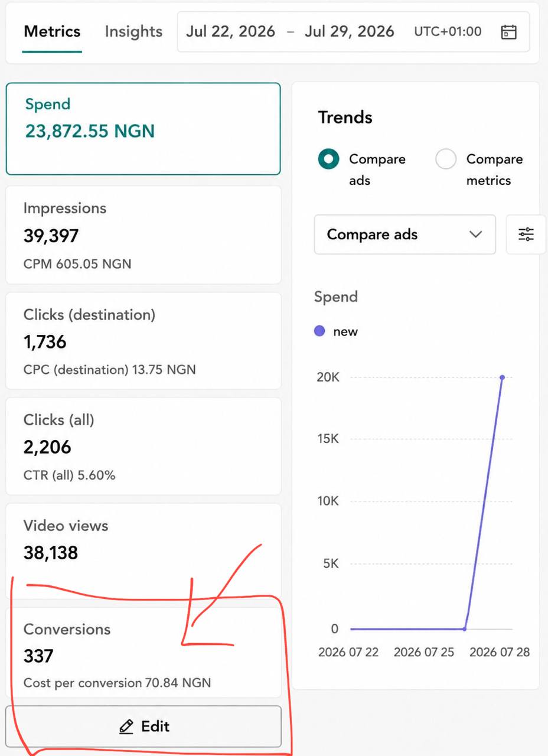548x756 pixels.
Task: Expand the Compare ads dropdown
Action: (405, 234)
